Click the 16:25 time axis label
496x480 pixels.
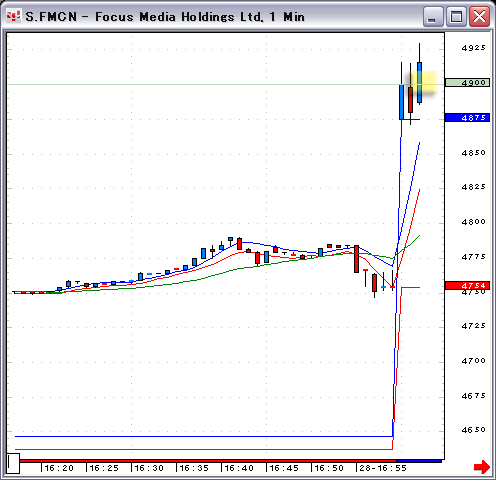point(104,468)
